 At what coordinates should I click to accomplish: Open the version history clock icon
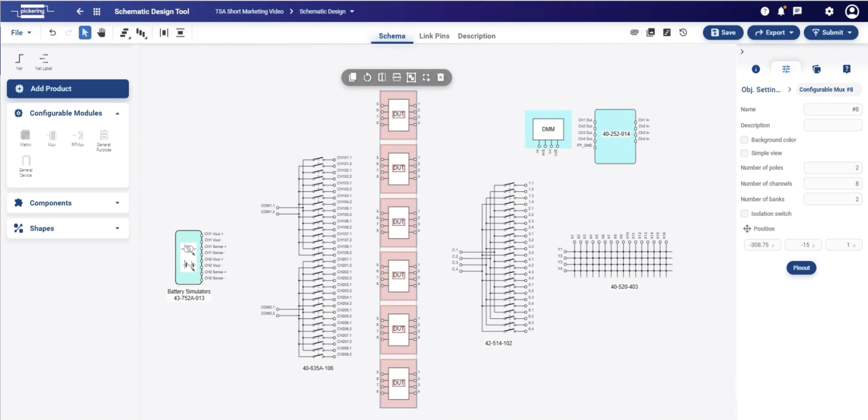point(683,33)
